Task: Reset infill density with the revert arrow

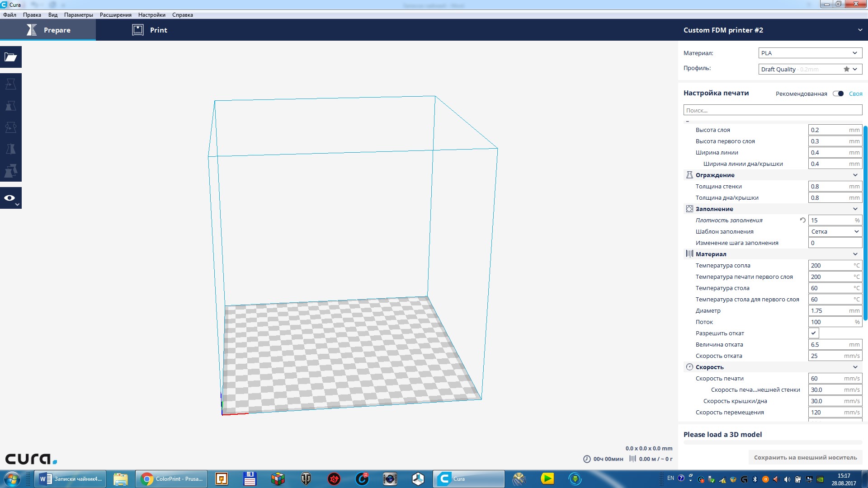Action: coord(802,220)
